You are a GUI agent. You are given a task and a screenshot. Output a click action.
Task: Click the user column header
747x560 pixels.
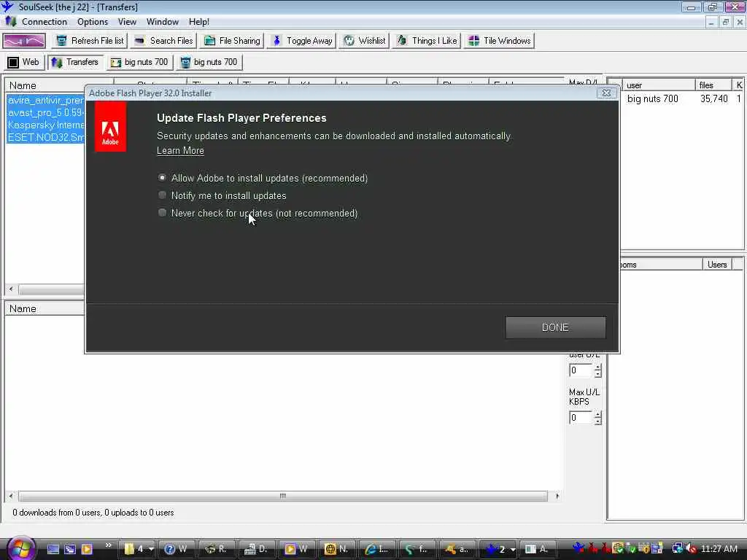(x=659, y=85)
